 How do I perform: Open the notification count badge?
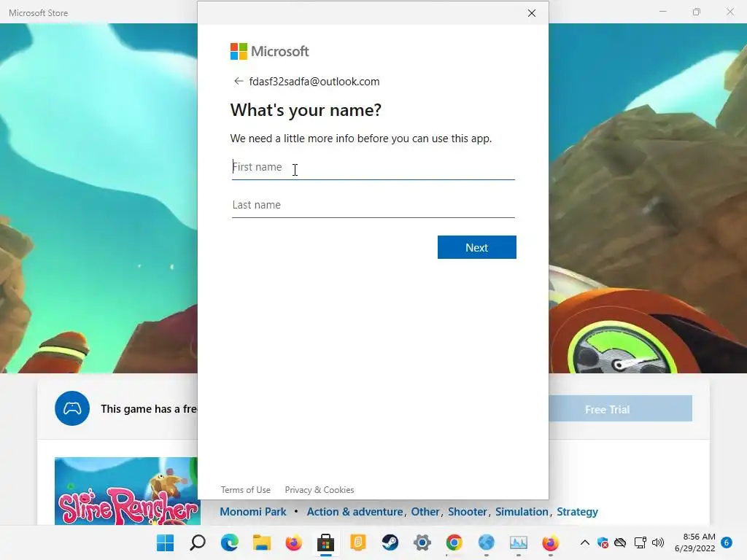tap(727, 542)
